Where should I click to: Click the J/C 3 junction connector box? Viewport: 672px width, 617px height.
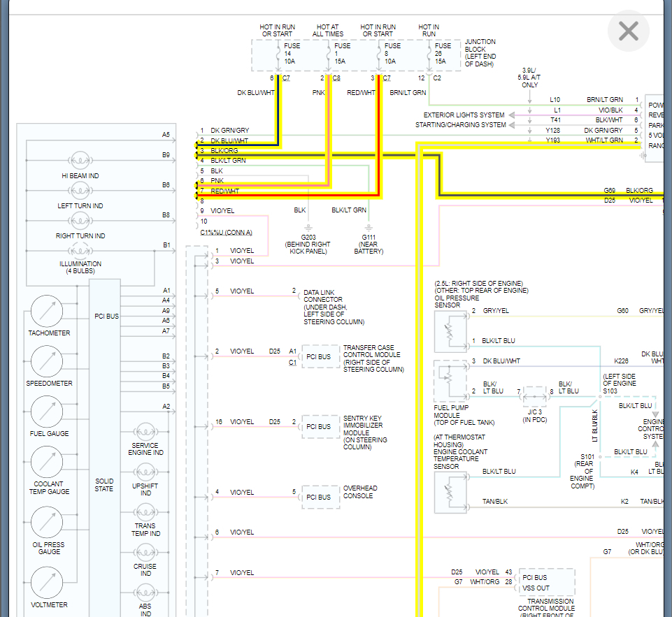pos(535,397)
